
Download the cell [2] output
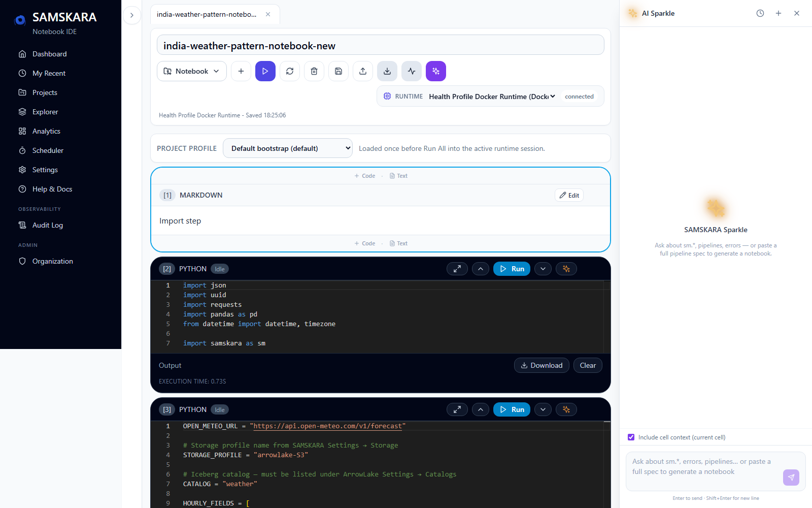coord(542,365)
